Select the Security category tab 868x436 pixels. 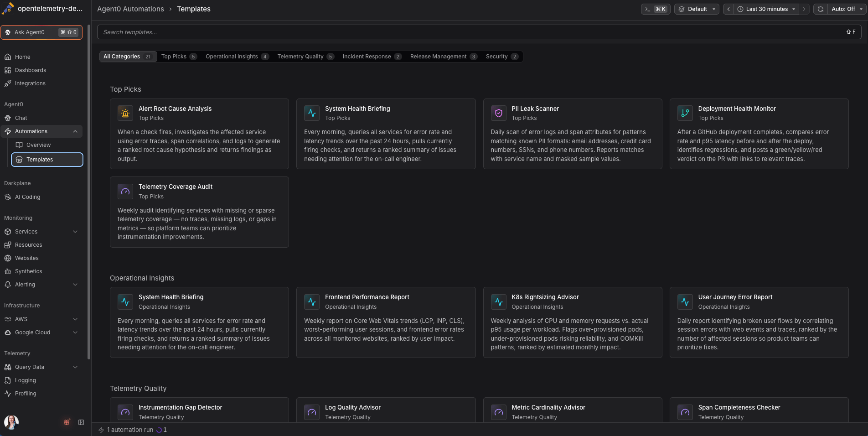click(502, 57)
